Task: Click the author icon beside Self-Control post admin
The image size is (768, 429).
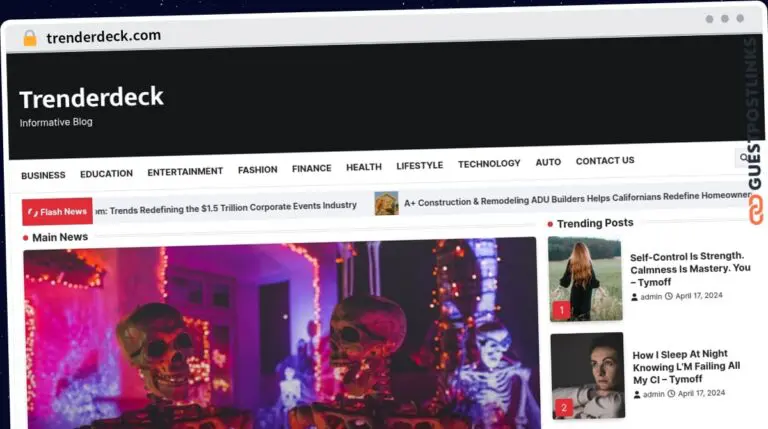Action: pos(634,297)
